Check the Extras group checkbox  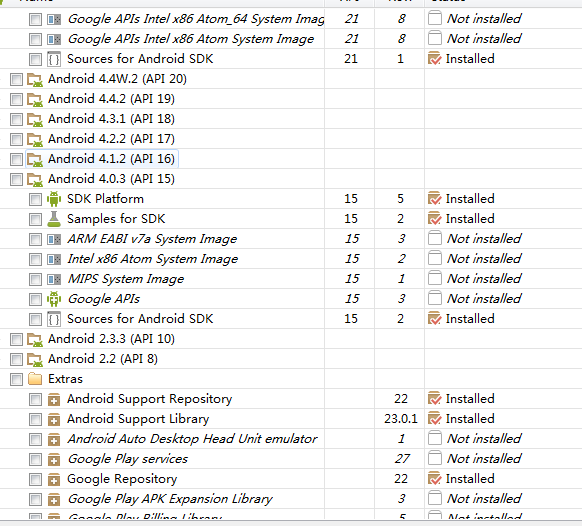coord(16,379)
